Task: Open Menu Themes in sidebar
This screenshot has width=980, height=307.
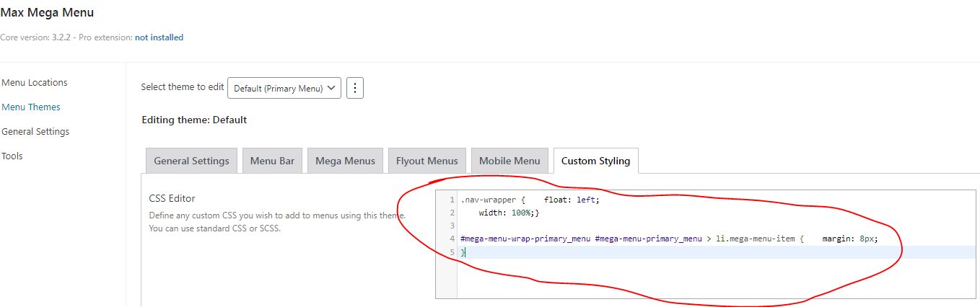Action: click(31, 107)
